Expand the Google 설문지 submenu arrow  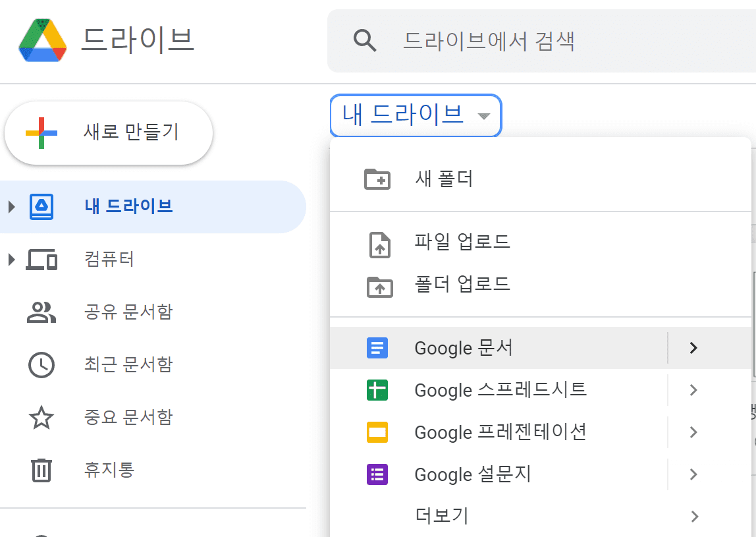point(693,474)
